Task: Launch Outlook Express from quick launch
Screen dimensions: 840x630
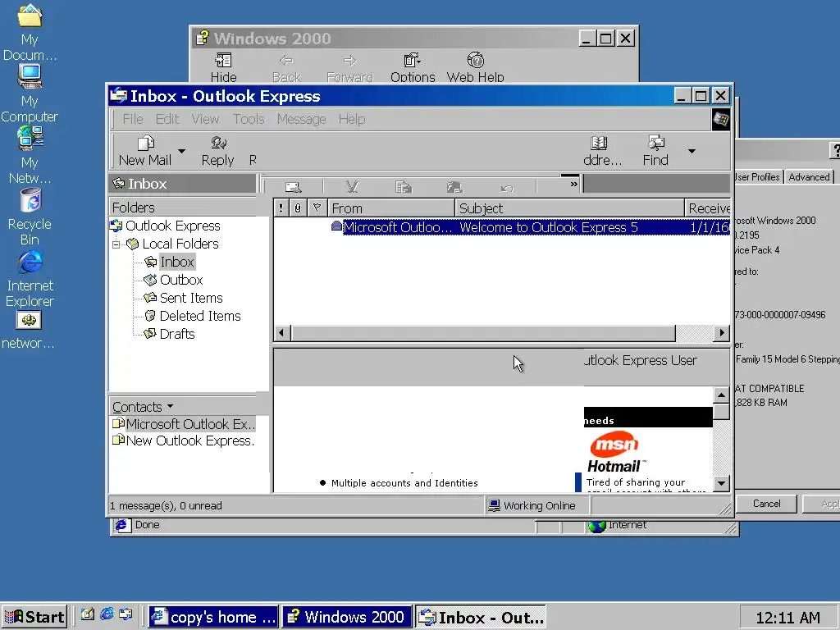Action: [x=126, y=614]
